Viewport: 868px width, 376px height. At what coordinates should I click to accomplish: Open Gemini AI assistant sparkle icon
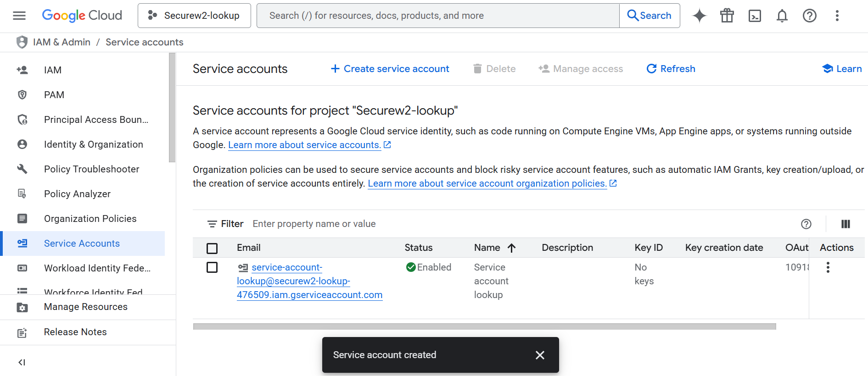pyautogui.click(x=699, y=16)
